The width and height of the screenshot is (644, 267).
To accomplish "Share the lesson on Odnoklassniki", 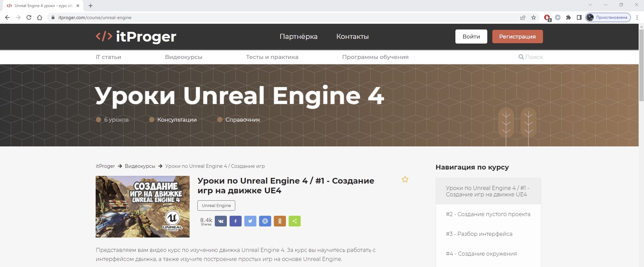I will (x=280, y=221).
